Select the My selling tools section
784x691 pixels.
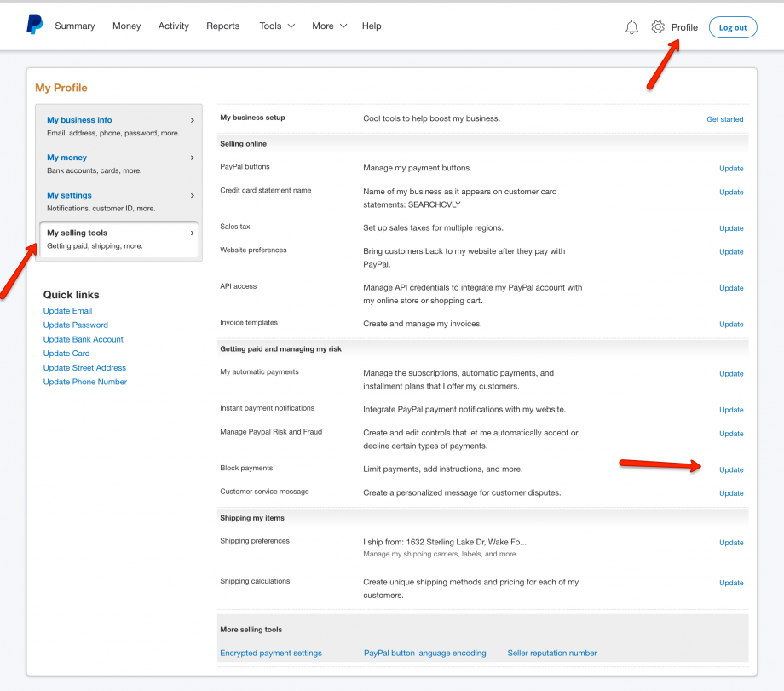pyautogui.click(x=119, y=239)
